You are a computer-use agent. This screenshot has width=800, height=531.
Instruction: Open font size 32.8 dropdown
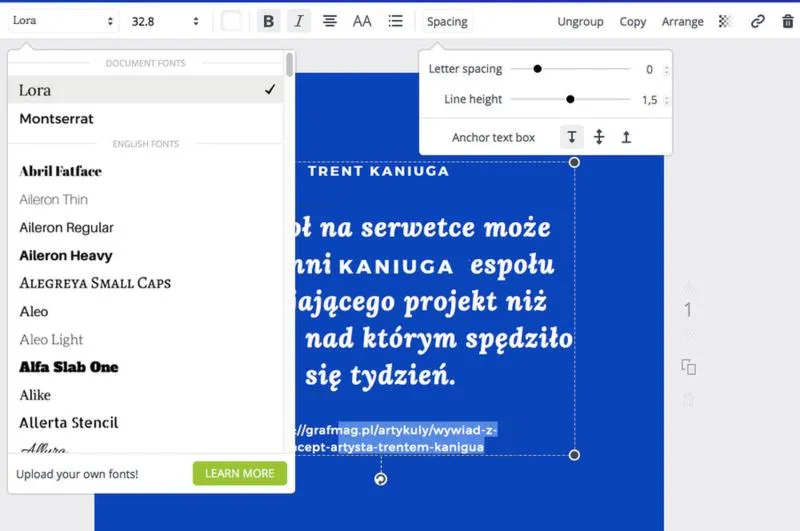pyautogui.click(x=165, y=21)
